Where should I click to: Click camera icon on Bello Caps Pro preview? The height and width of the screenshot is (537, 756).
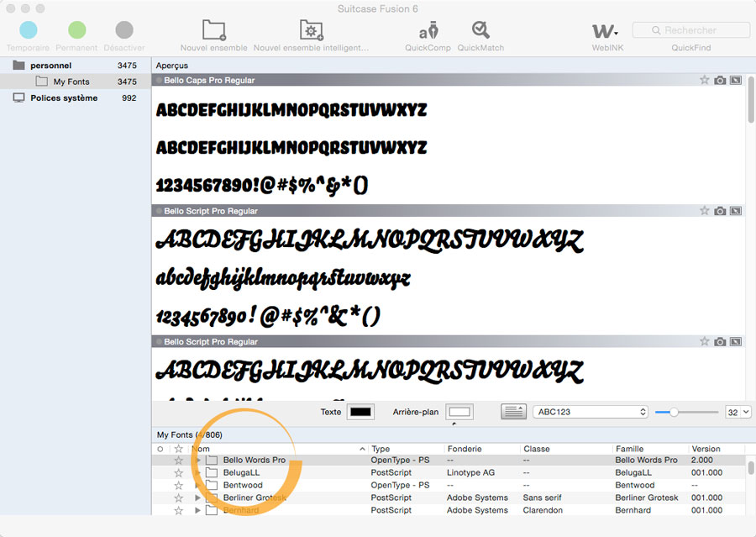point(720,80)
